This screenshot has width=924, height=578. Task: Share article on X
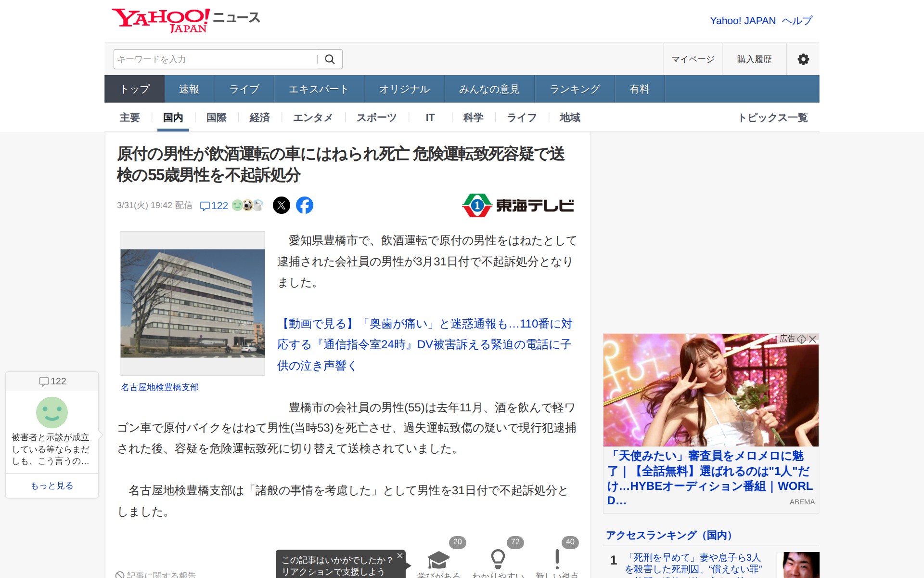(x=282, y=205)
